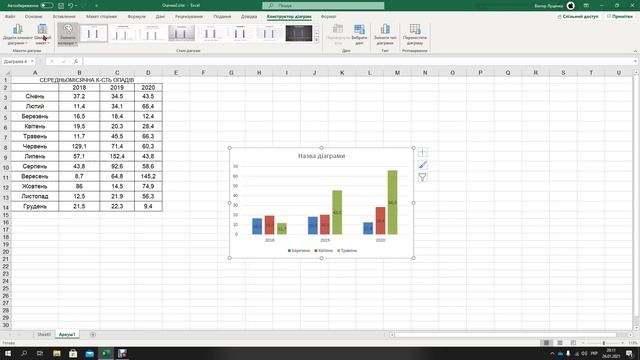The image size is (640, 360).
Task: Switch to Page Layout view icon
Action: (560, 342)
